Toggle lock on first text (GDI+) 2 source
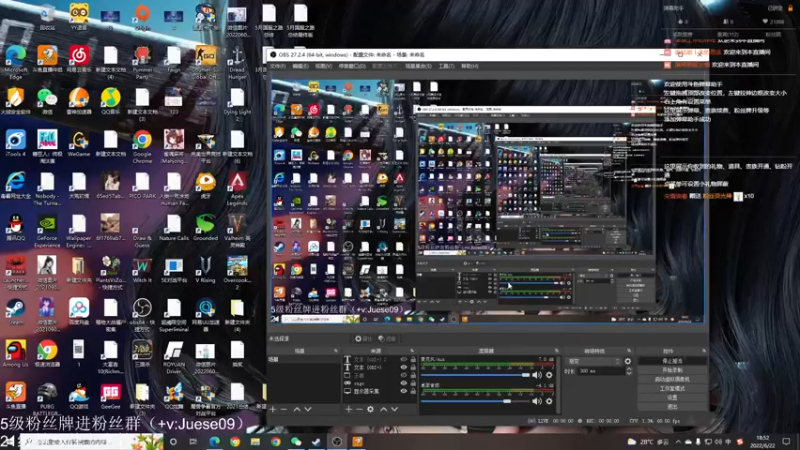Screen dimensions: 800x450 click(x=413, y=359)
